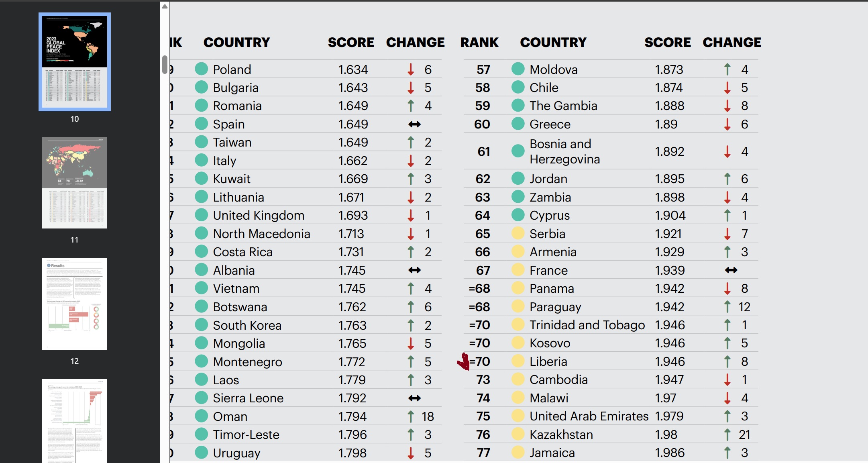Click the thumbnail panel scrollbar handle
868x463 pixels.
(165, 65)
